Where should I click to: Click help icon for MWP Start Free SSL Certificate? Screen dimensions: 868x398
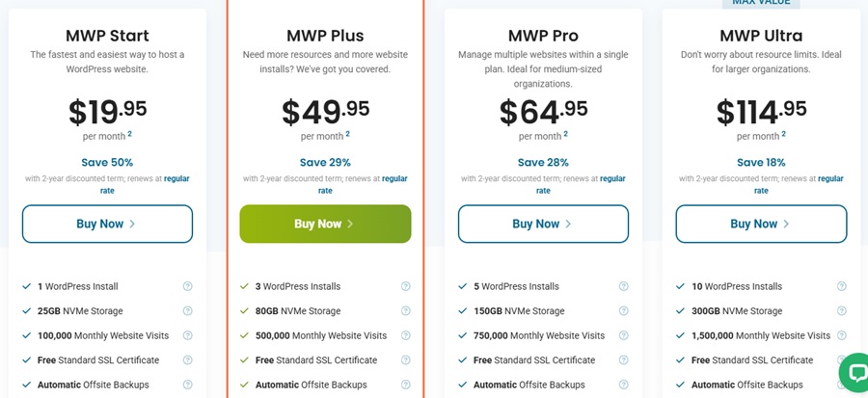[188, 360]
